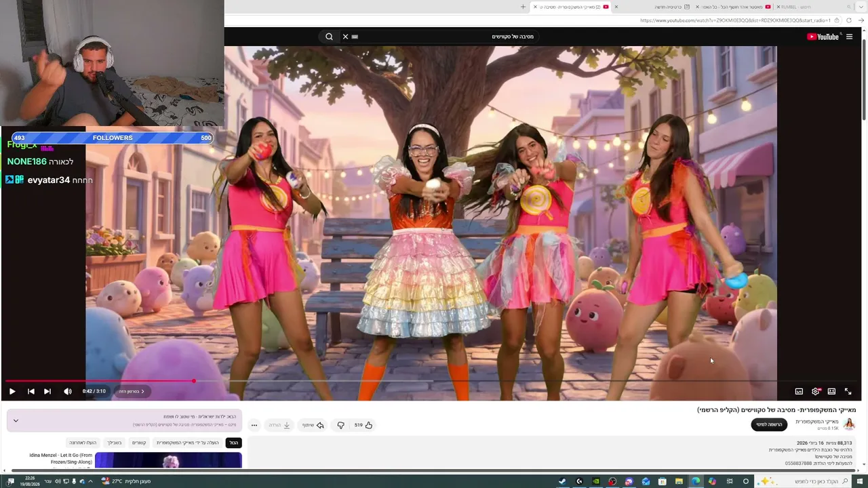Image resolution: width=868 pixels, height=488 pixels.
Task: Like the video with 519 likes
Action: click(x=363, y=425)
